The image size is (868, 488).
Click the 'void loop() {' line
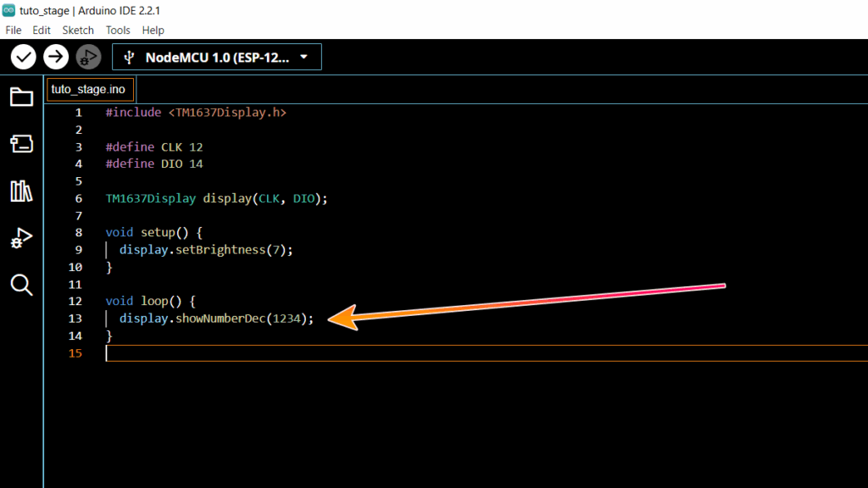[x=151, y=302]
